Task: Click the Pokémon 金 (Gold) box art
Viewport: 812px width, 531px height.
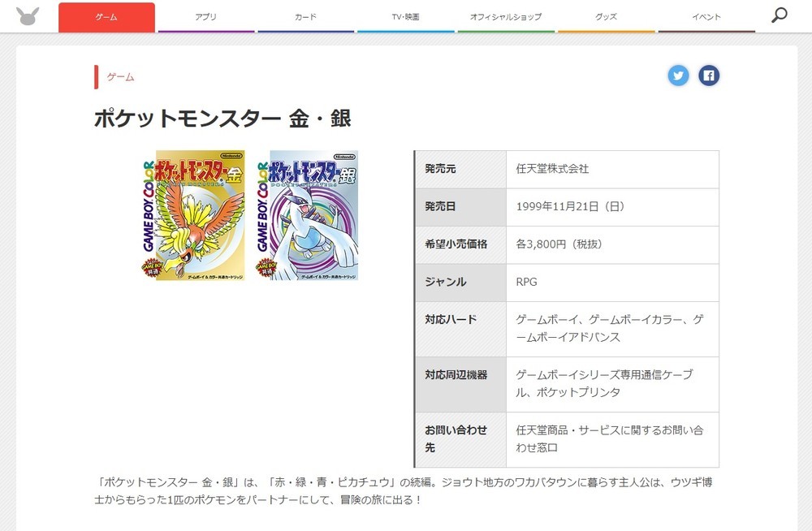Action: (192, 215)
